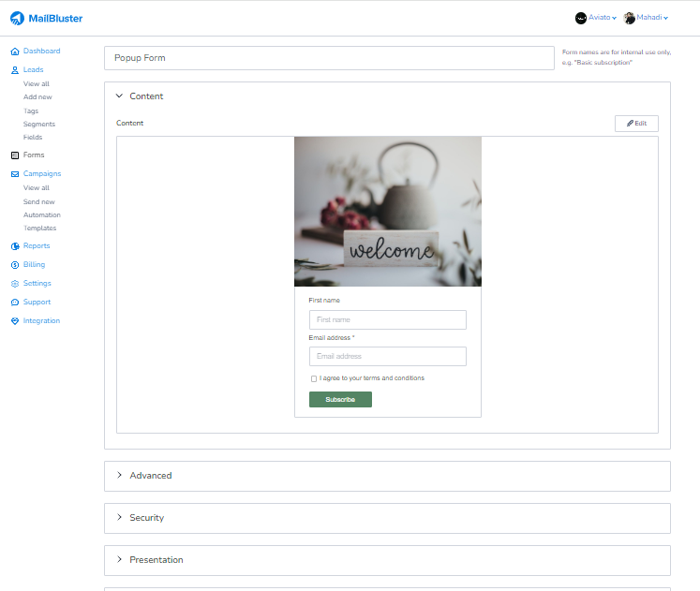Open Templates under Campaigns
Viewport: 700px width, 591px height.
coord(39,228)
